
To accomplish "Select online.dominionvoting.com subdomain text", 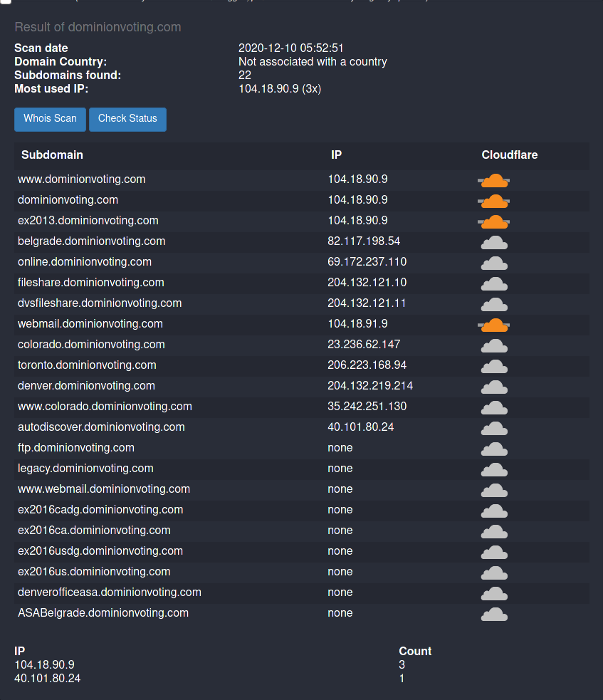I will click(x=85, y=261).
